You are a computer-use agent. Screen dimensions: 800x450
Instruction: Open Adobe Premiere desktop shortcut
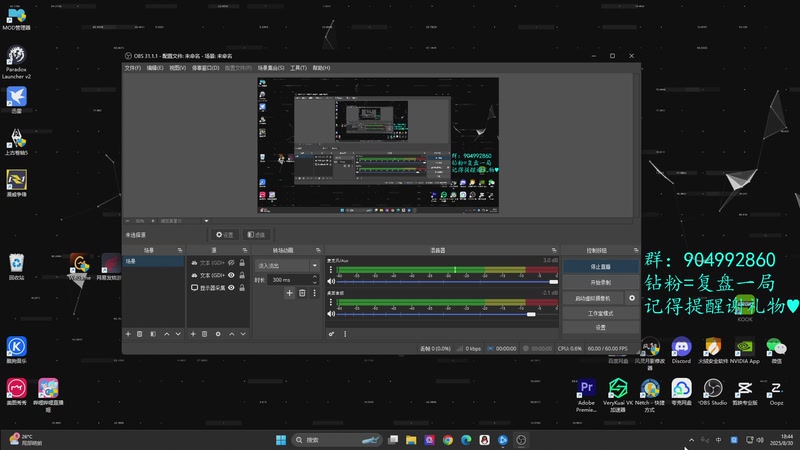pyautogui.click(x=586, y=394)
